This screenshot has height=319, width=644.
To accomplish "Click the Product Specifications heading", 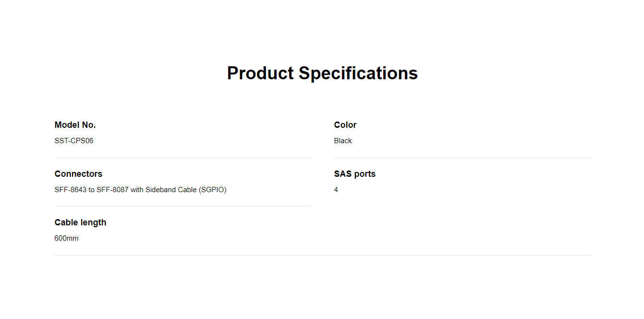I will tap(322, 74).
